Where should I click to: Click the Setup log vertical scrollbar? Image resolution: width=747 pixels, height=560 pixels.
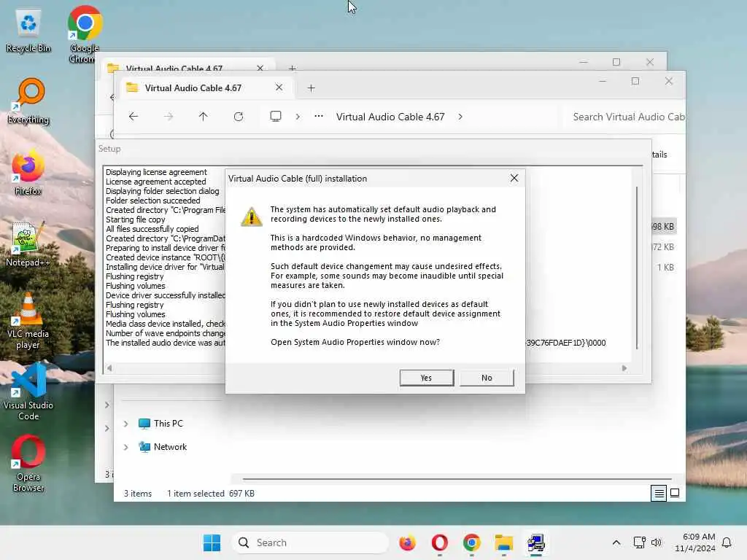(x=636, y=268)
